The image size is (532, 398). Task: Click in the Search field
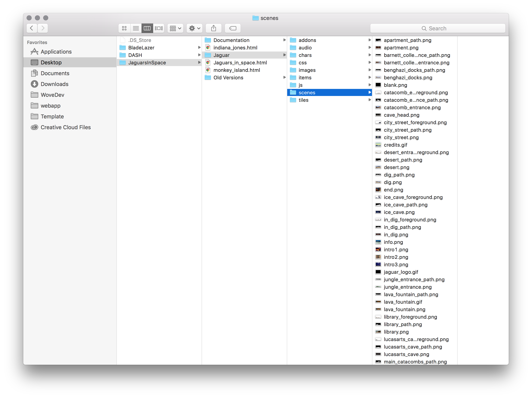[x=437, y=28]
